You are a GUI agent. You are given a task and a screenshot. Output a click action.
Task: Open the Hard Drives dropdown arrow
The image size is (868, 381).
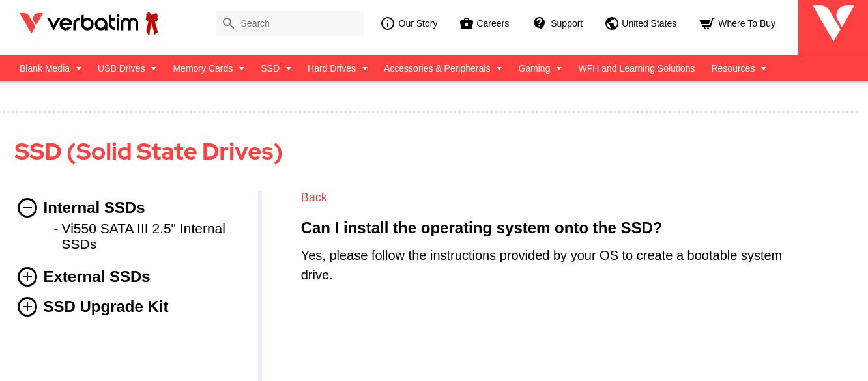365,68
